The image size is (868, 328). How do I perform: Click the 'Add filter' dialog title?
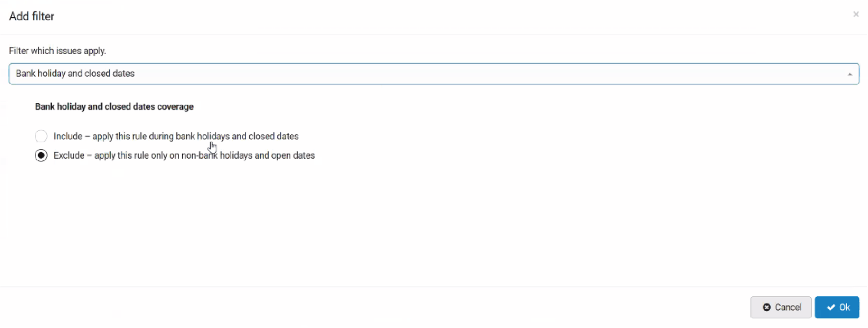[32, 16]
